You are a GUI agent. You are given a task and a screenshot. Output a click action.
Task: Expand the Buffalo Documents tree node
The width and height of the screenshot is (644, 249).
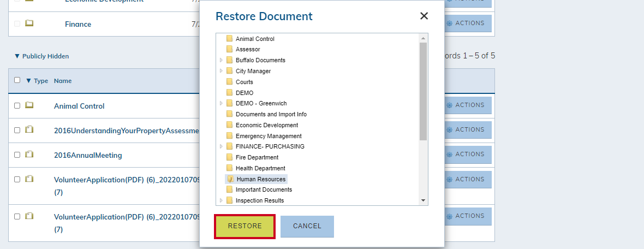pos(222,61)
